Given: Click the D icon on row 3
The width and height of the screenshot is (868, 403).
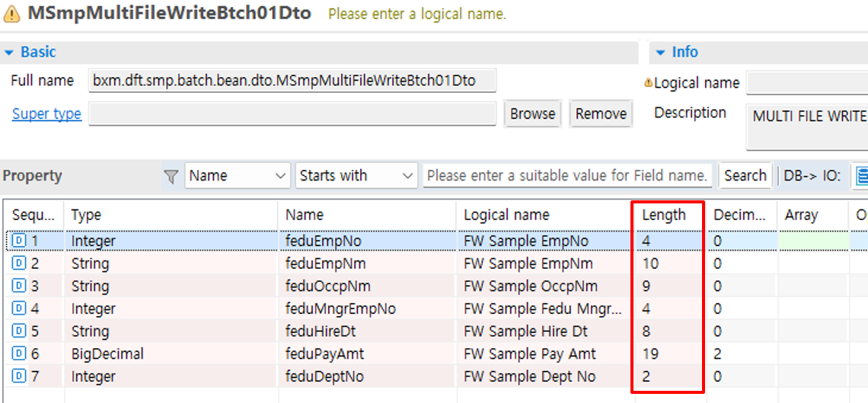Looking at the screenshot, I should [19, 286].
